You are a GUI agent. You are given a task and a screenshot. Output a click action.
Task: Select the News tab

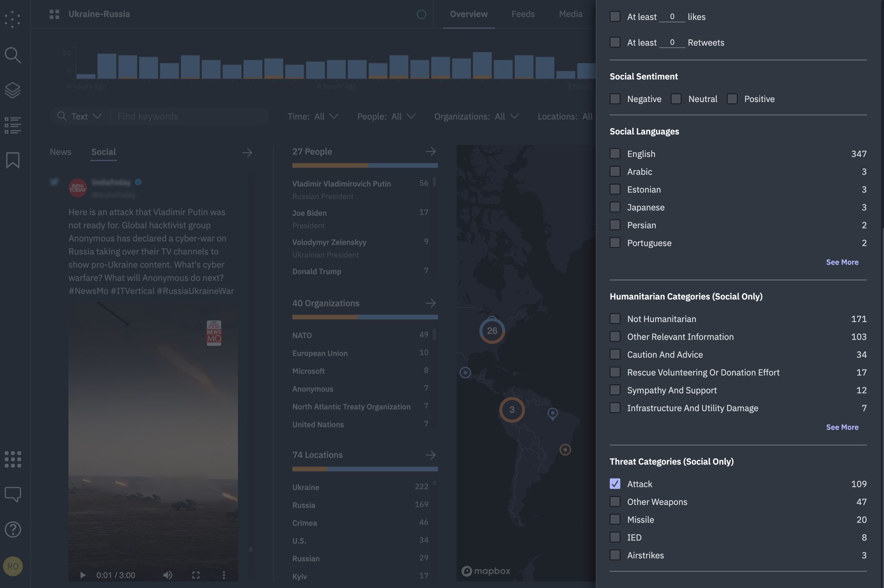tap(60, 152)
